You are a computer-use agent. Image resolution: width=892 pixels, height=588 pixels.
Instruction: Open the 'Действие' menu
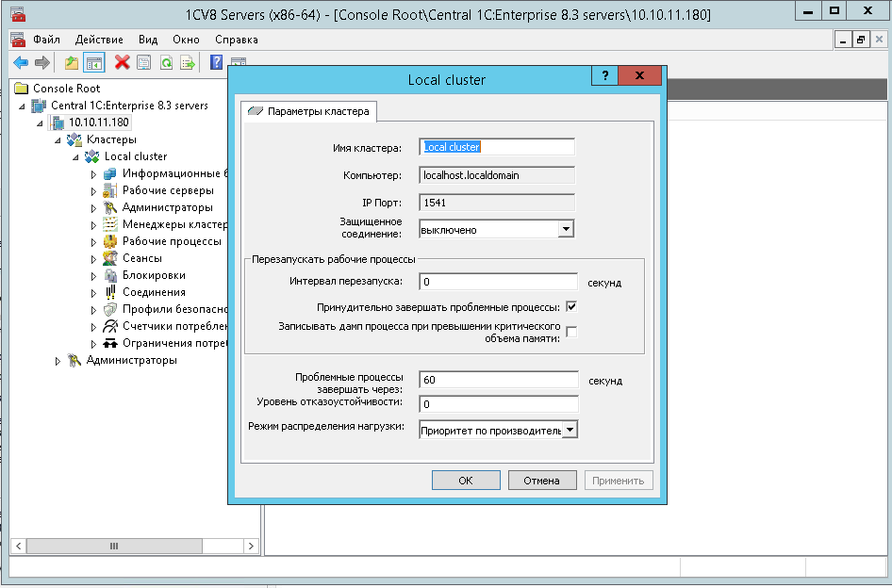[99, 40]
